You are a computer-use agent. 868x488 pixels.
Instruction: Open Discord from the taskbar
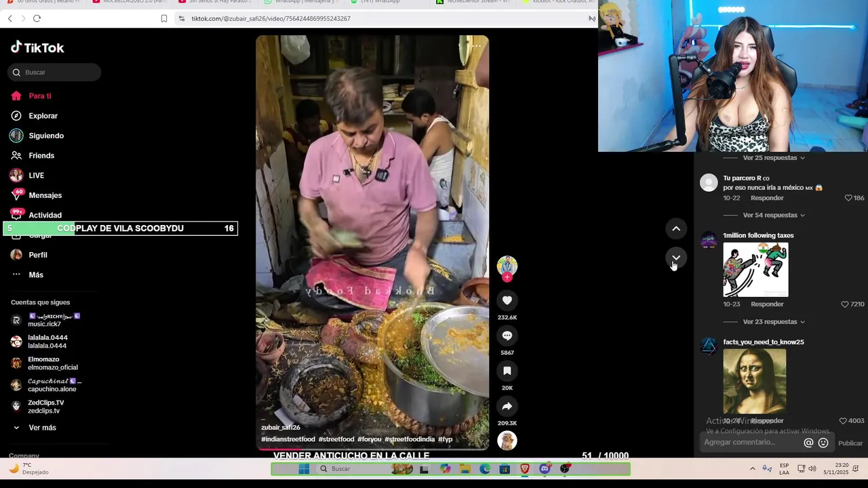545,469
